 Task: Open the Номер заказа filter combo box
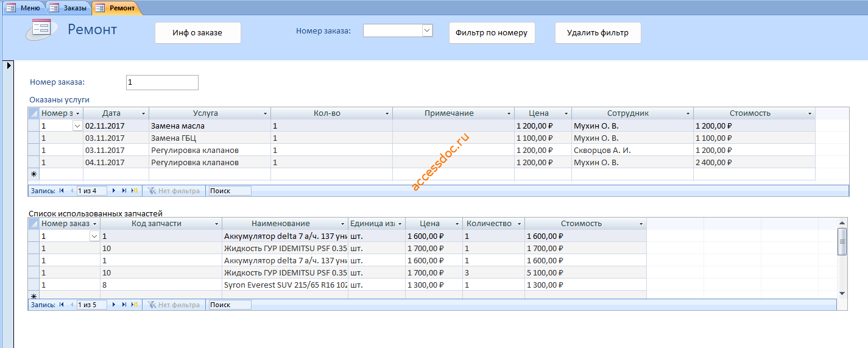tap(427, 30)
